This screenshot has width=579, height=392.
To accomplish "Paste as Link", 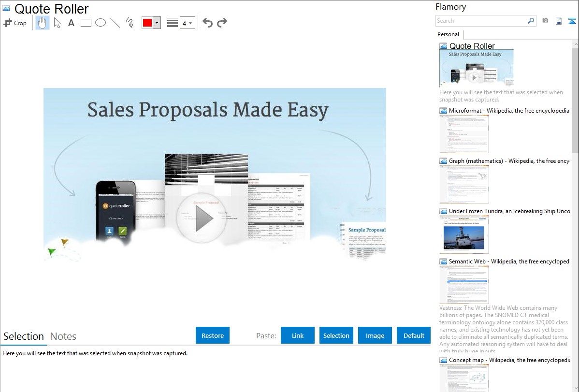I will pyautogui.click(x=298, y=335).
